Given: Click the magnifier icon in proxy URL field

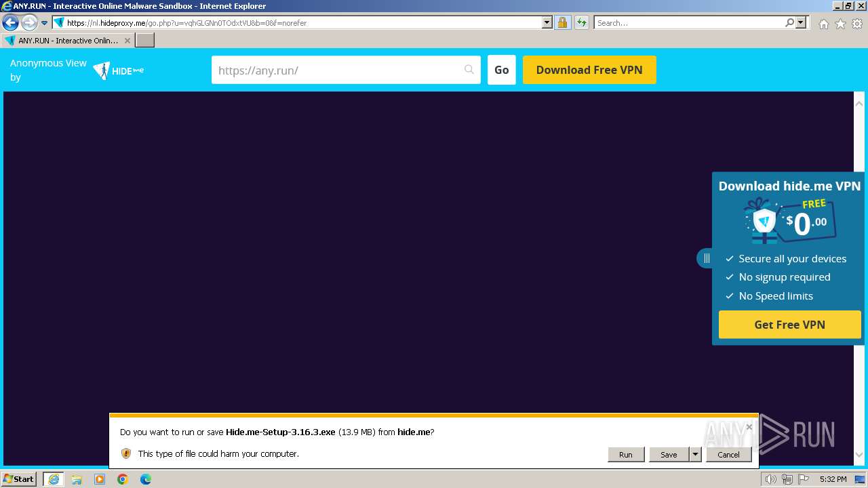Looking at the screenshot, I should tap(469, 70).
